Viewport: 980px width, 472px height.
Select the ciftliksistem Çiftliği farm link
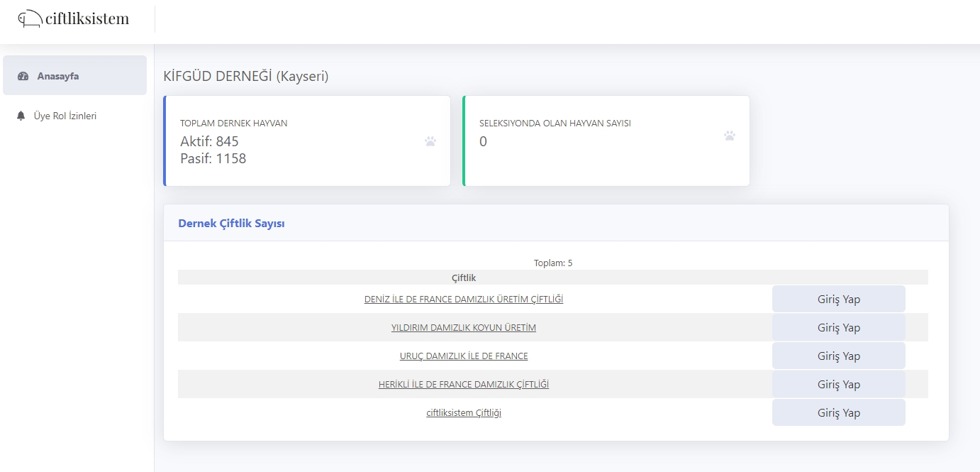[x=464, y=413]
